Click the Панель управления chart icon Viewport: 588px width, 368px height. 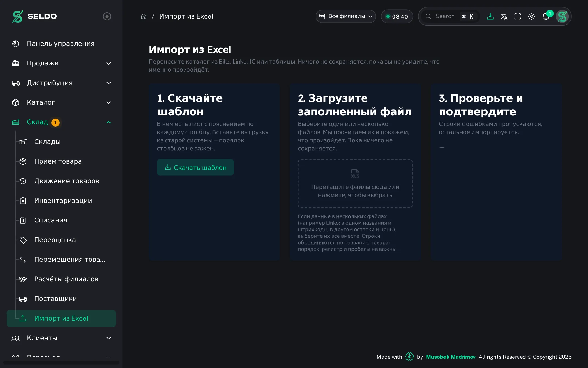tap(16, 44)
